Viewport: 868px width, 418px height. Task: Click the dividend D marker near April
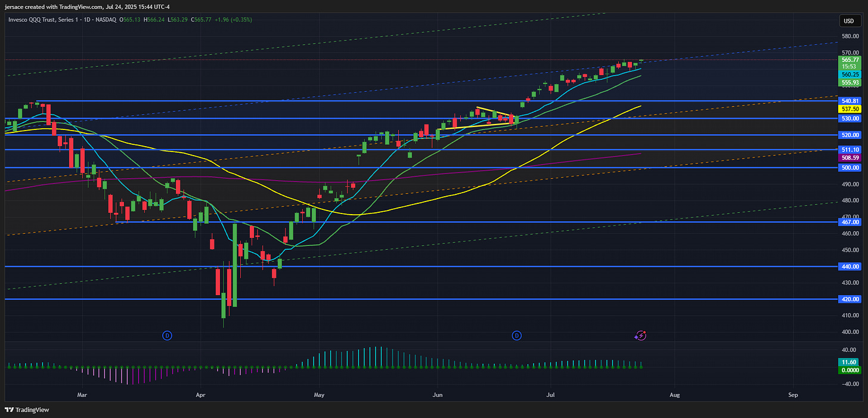[168, 336]
